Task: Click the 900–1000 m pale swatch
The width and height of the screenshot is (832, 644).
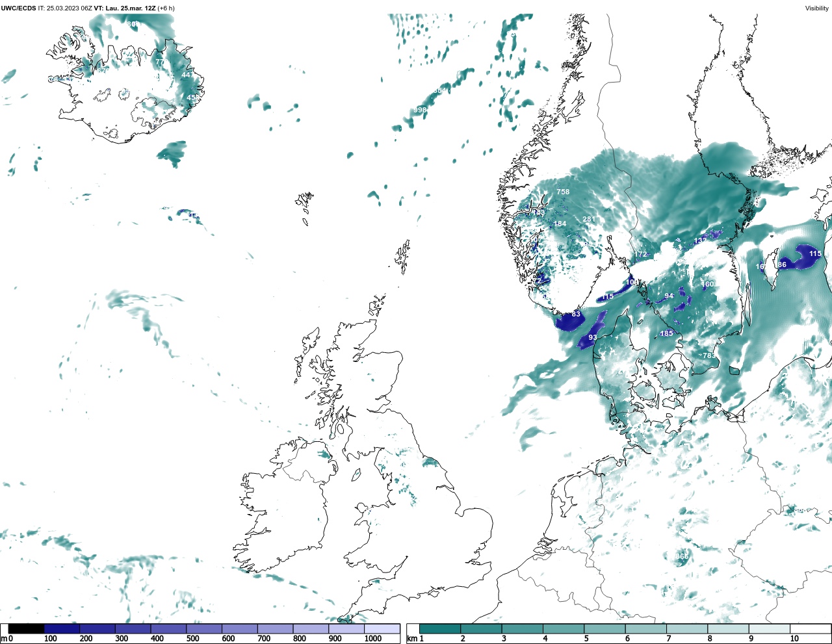Action: pos(346,628)
